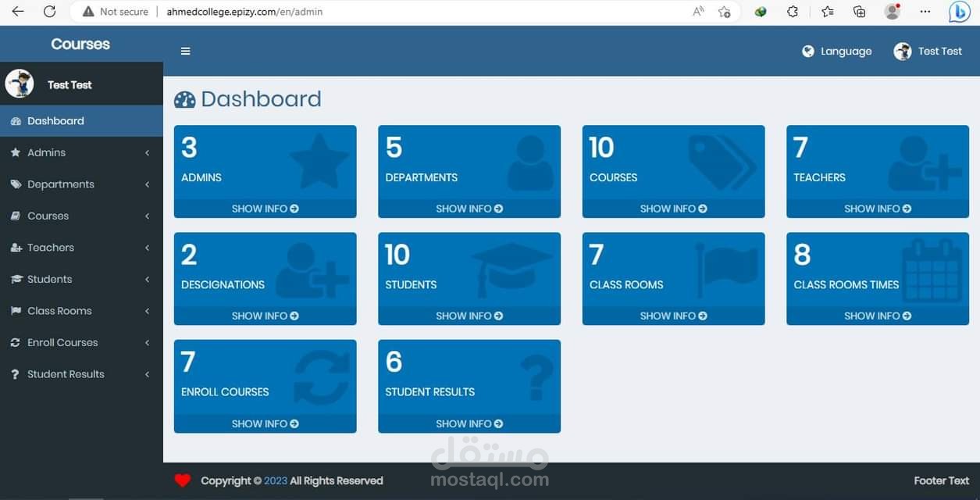Click the tags icon next to Departments
Screen dimensions: 980x500
(x=16, y=184)
